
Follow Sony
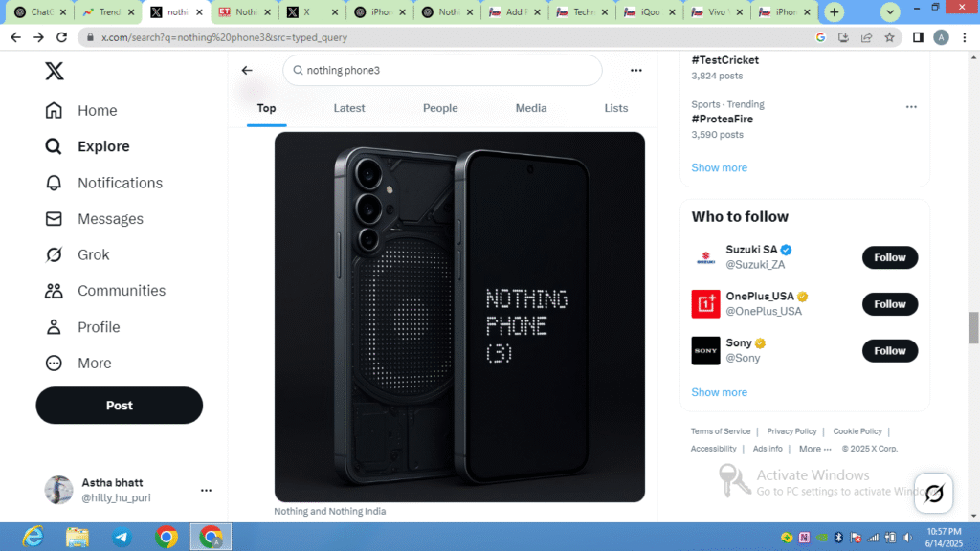click(x=890, y=350)
